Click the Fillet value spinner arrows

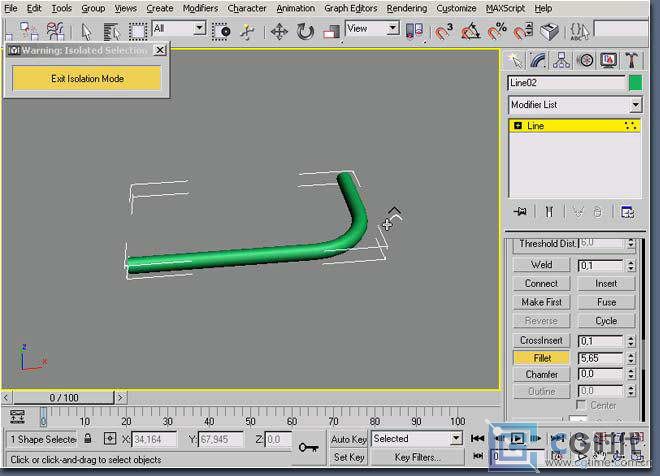click(x=631, y=359)
